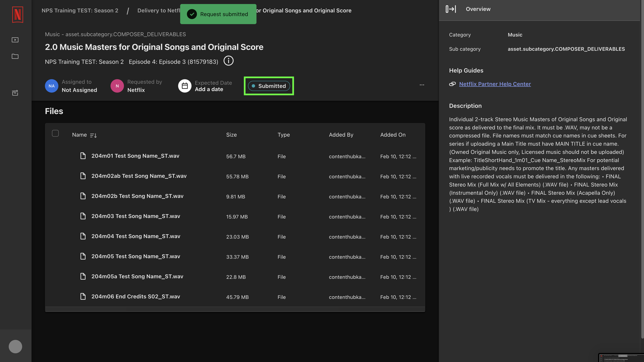
Task: Click Add a date for Expected Date
Action: coord(209,89)
